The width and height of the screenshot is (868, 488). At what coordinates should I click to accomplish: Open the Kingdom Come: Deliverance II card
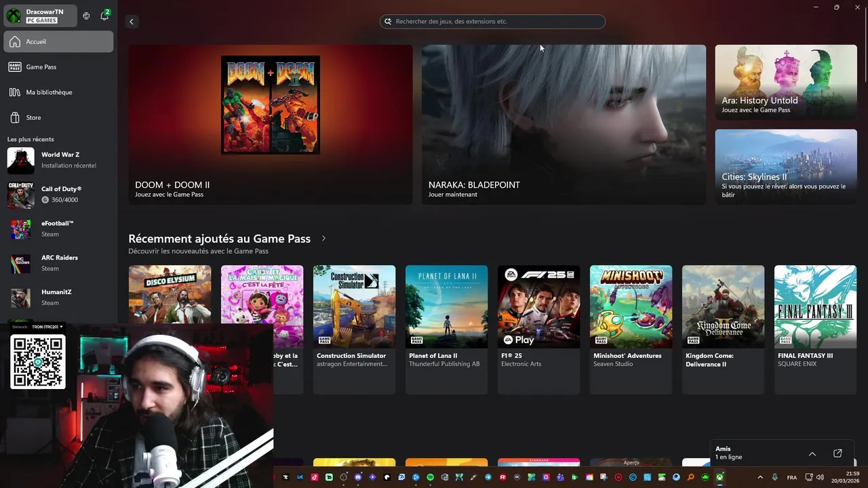(723, 329)
